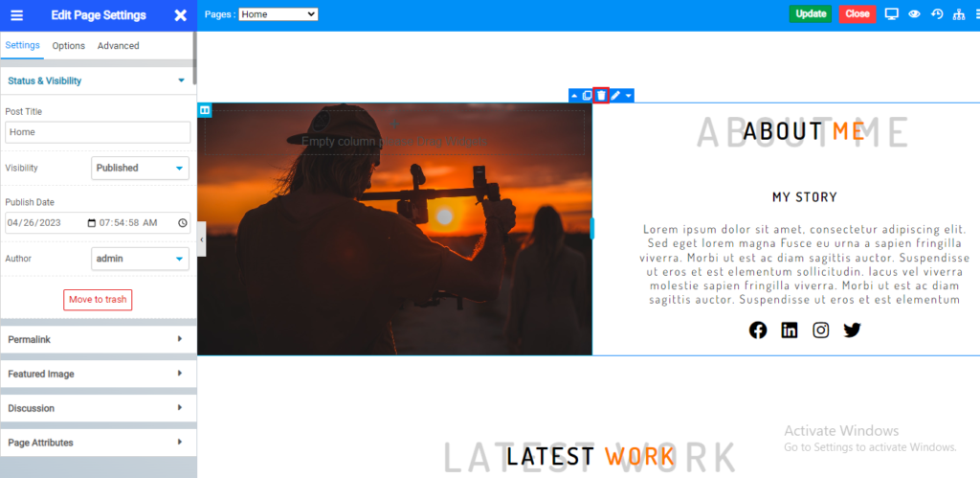Delete the section using the trash icon
The width and height of the screenshot is (980, 478).
(x=601, y=95)
